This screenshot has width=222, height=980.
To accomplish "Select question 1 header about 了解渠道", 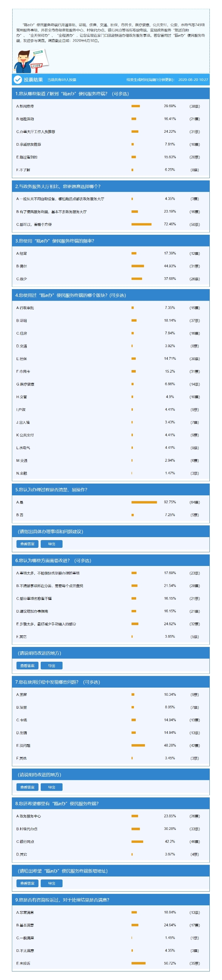I will click(x=110, y=94).
